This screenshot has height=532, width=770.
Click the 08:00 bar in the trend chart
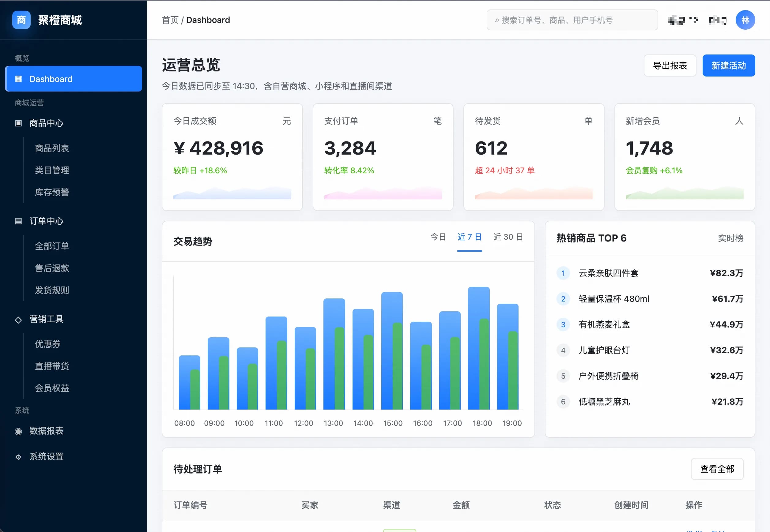point(189,382)
